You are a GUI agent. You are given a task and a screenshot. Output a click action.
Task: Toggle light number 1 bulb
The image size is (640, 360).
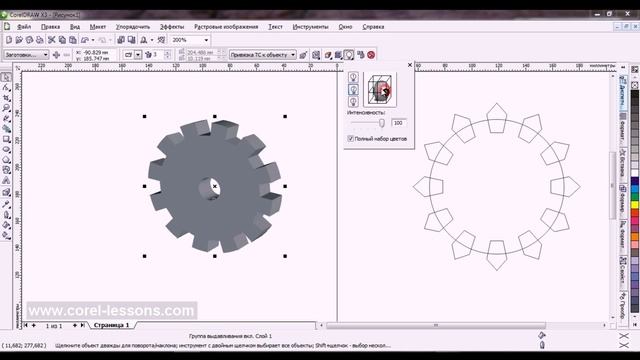tap(353, 77)
